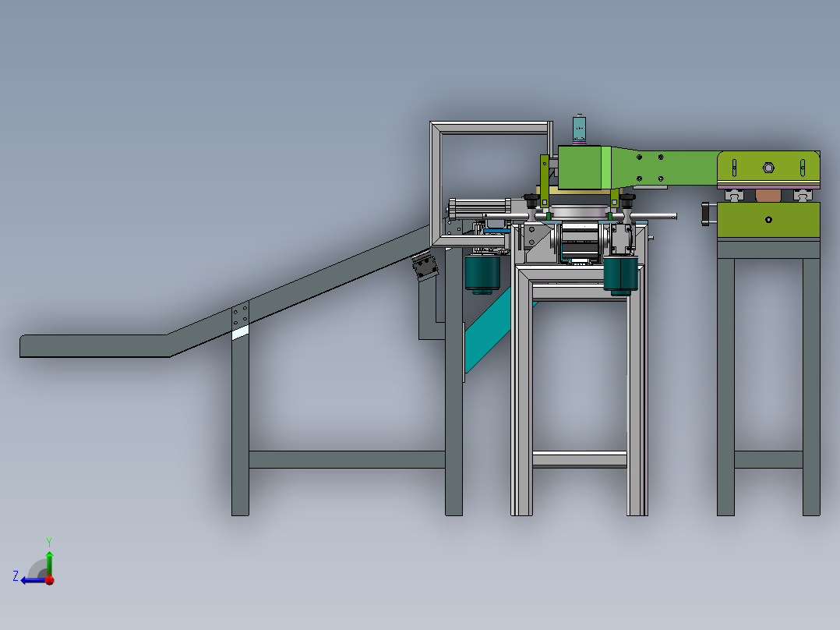This screenshot has width=840, height=630.
Task: Select the left dark teal motor under the frame
Action: pos(482,274)
